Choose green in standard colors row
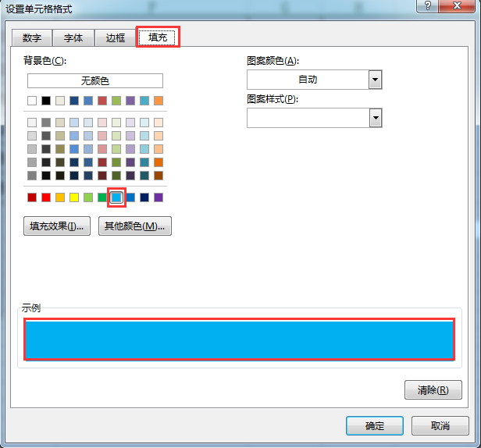Screen dimensions: 481x448 tap(102, 197)
